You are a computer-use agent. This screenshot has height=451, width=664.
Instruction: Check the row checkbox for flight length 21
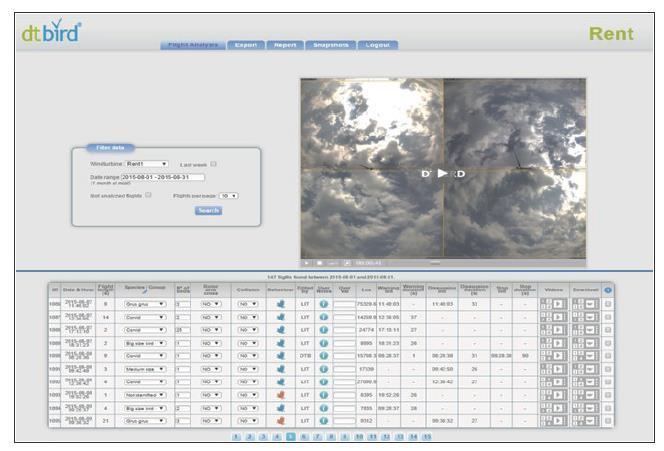point(608,421)
